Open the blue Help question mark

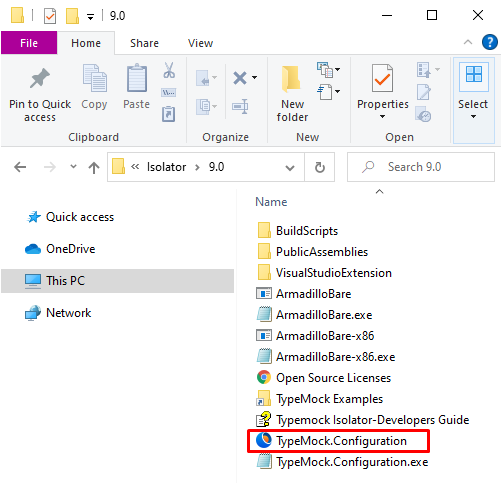490,42
